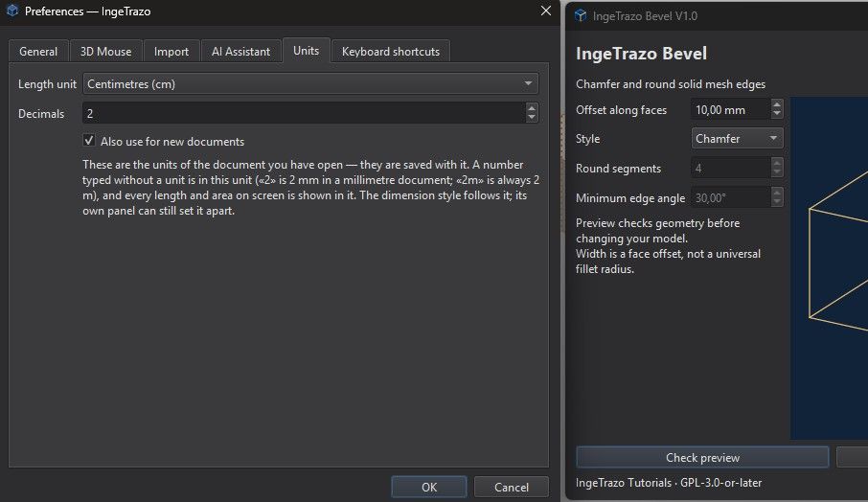Click the Minimum edge angle field

point(731,197)
